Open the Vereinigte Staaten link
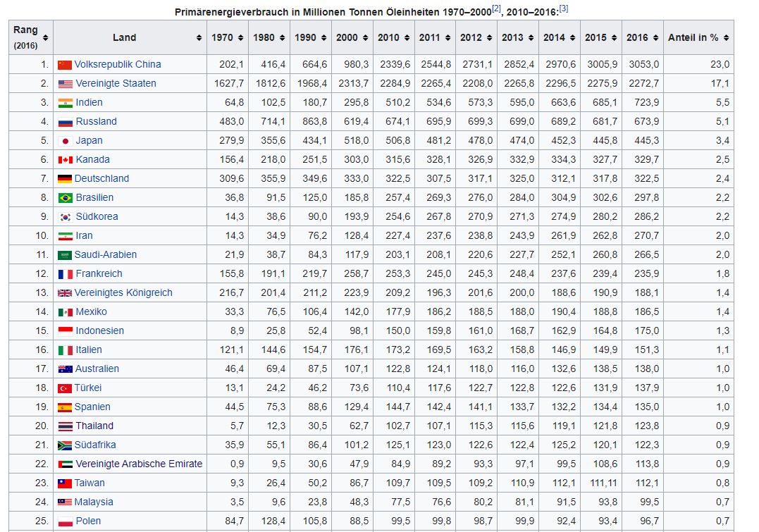 [x=116, y=83]
